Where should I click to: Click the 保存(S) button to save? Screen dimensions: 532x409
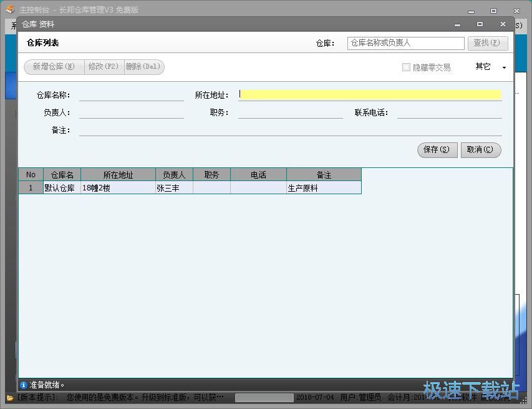pyautogui.click(x=437, y=150)
